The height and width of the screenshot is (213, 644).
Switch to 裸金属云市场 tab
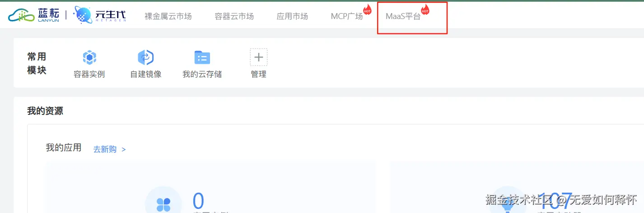(168, 16)
